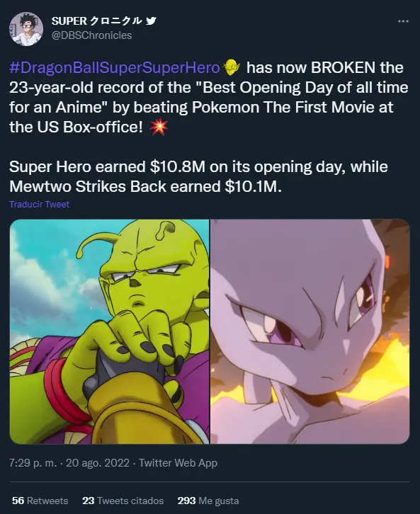420x514 pixels.
Task: Open the tweet's three-dot more options menu
Action: tap(403, 21)
